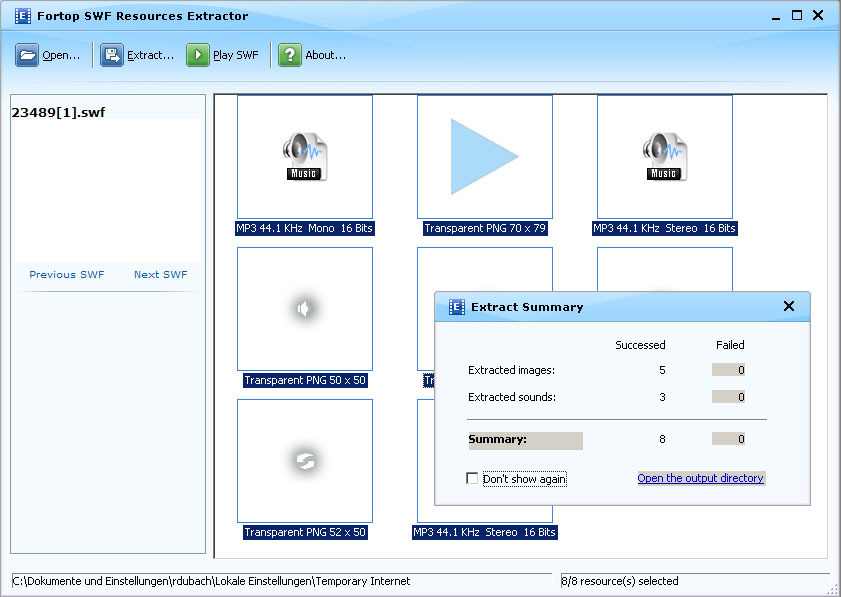
Task: Open the About... toolbar label
Action: tap(326, 55)
